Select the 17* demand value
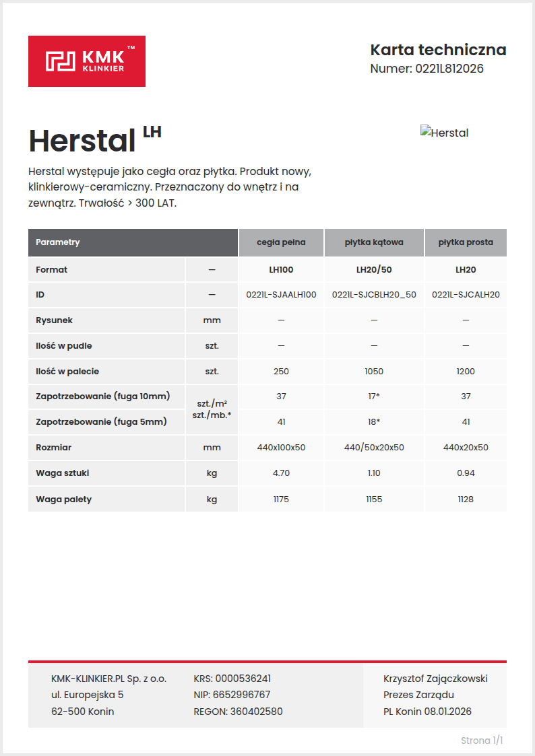This screenshot has width=535, height=756. 374,397
